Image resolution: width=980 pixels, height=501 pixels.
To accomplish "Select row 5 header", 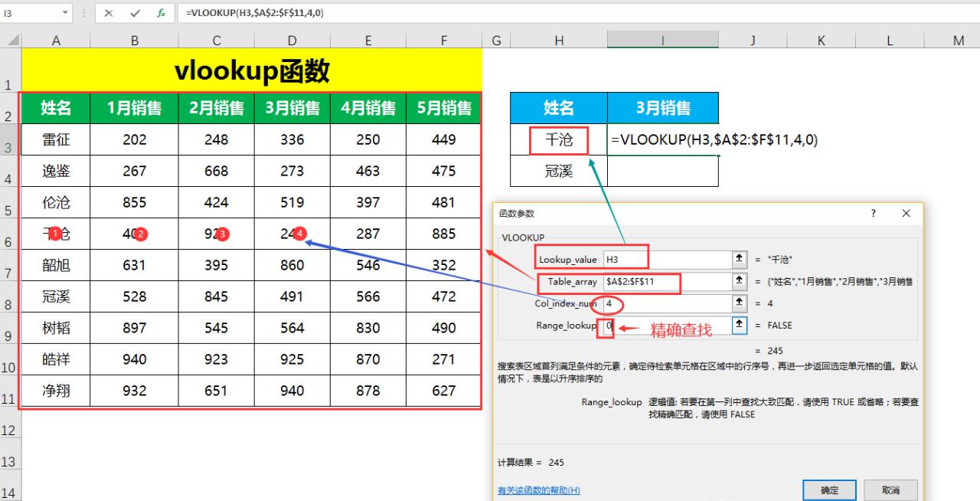I will (x=10, y=203).
